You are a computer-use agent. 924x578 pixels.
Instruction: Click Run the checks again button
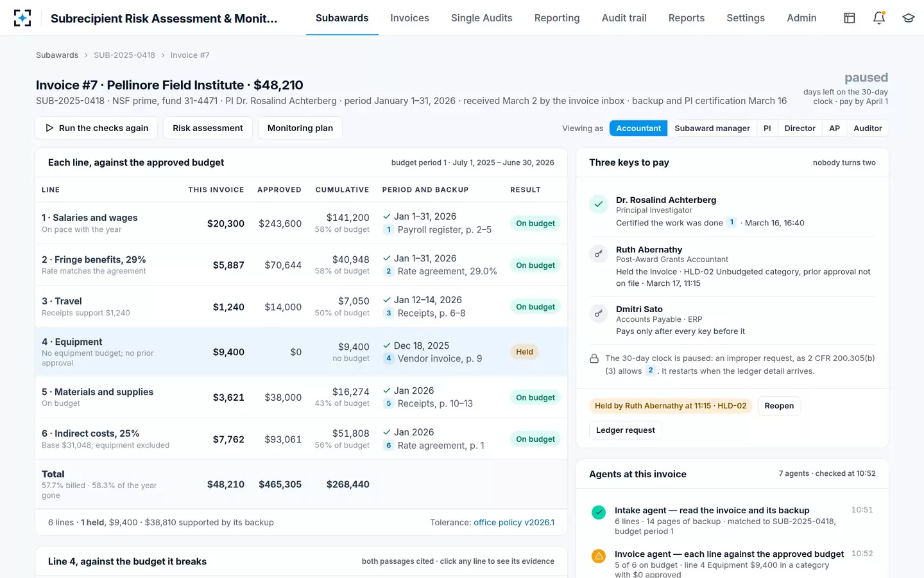pos(97,128)
